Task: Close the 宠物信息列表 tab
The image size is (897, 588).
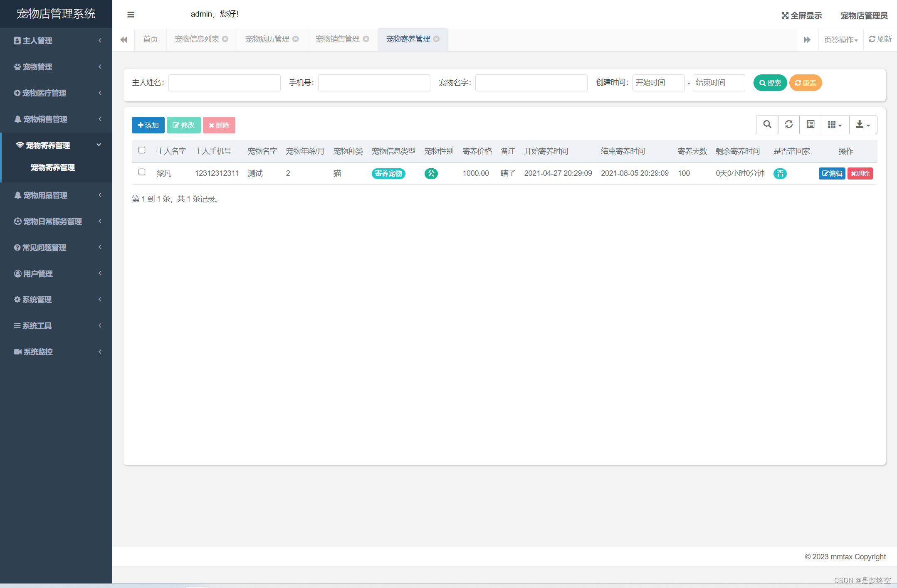Action: (225, 39)
